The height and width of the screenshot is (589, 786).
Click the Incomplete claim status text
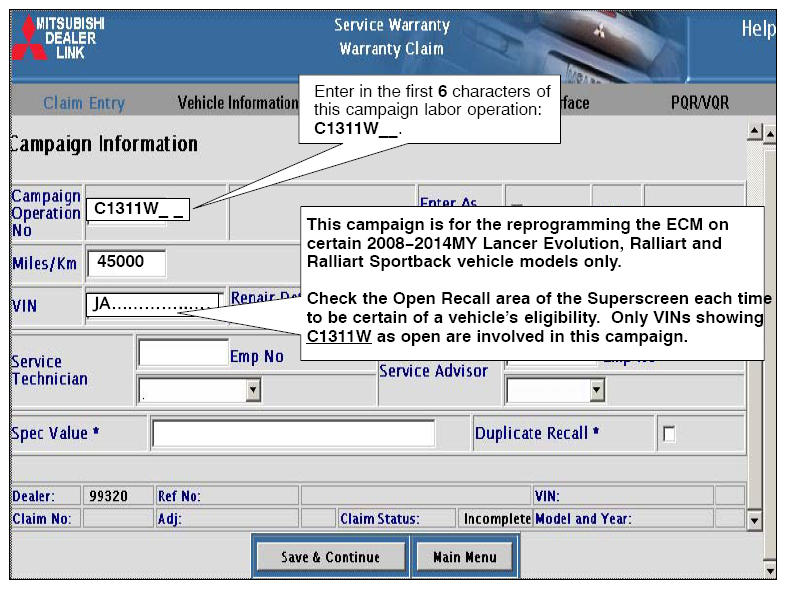pos(497,519)
